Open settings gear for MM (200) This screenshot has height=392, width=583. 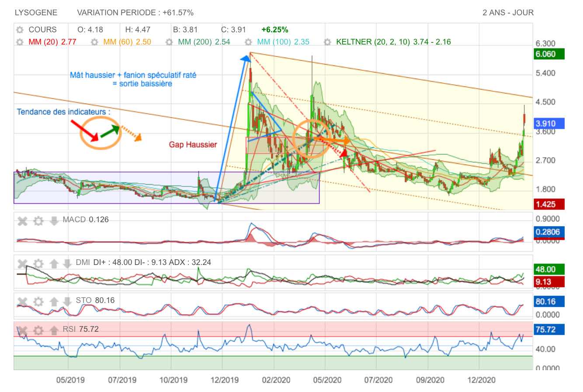coord(170,42)
